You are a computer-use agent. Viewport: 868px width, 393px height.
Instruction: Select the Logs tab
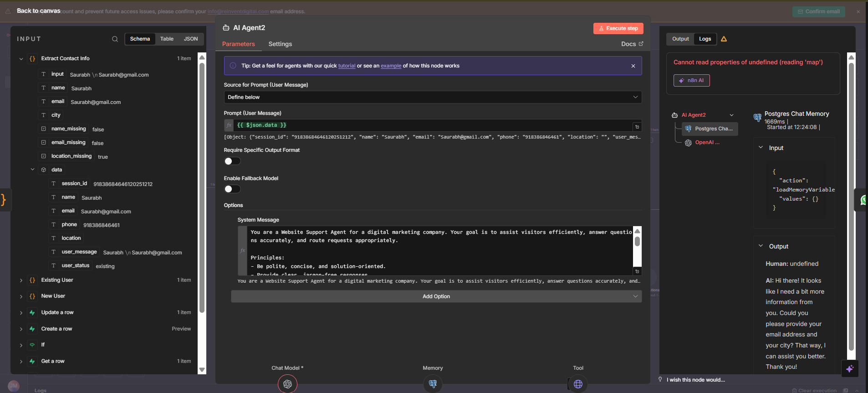[x=705, y=39]
